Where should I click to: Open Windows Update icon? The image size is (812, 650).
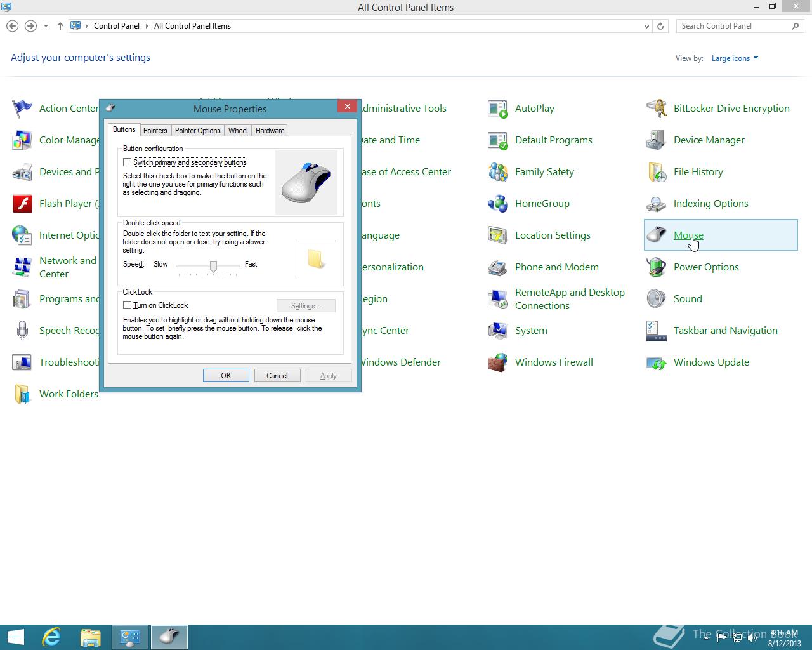(657, 362)
